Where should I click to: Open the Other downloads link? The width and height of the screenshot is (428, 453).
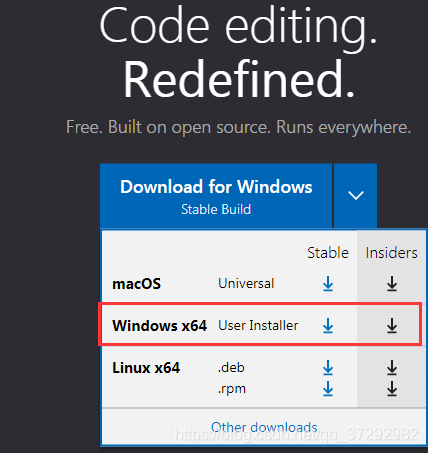(264, 427)
